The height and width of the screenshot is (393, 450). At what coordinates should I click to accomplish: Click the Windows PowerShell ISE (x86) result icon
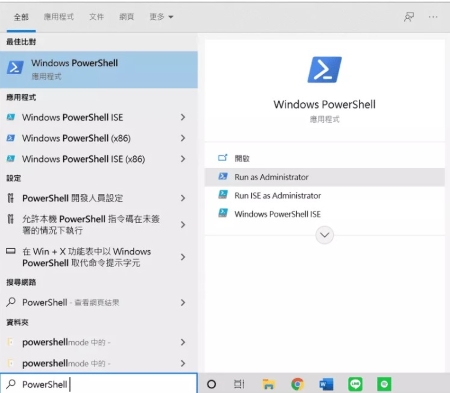11,159
